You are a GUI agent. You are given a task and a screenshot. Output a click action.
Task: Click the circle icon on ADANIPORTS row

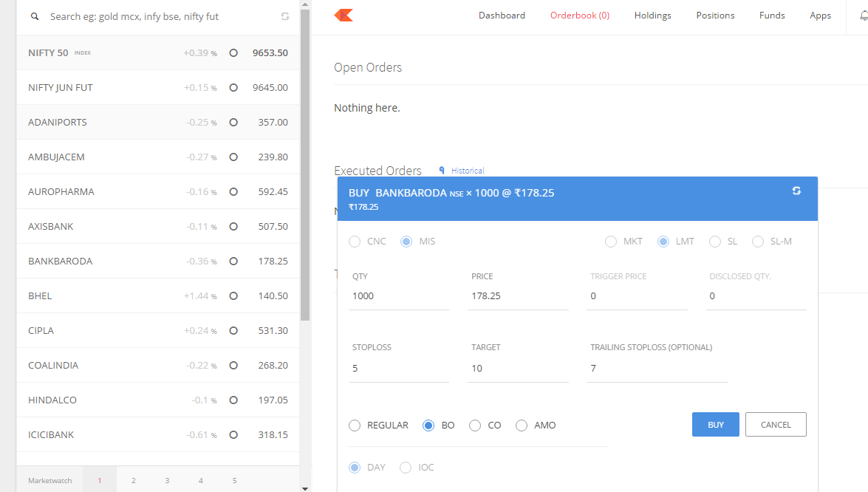[233, 123]
